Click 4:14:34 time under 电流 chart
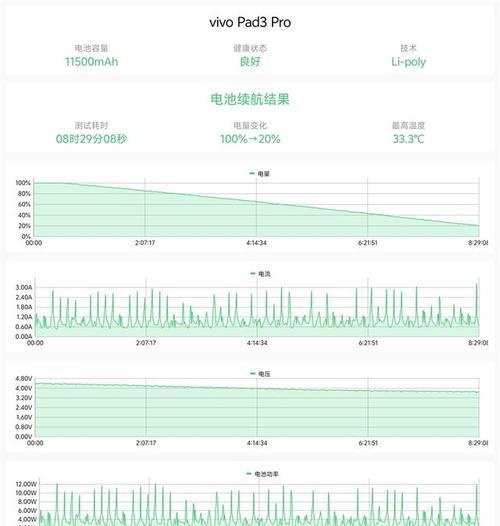Screen dimensions: 500x526 pyautogui.click(x=257, y=343)
